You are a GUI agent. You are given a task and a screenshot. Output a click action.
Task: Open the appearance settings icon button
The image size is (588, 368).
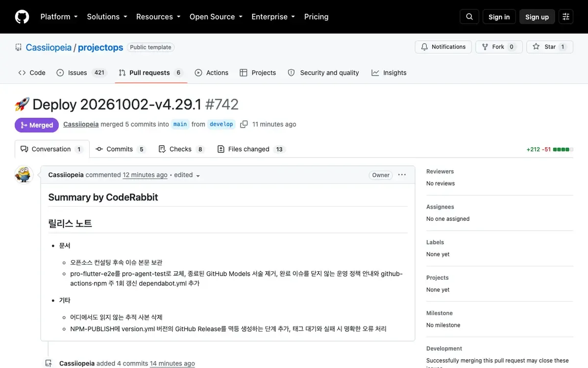(566, 17)
